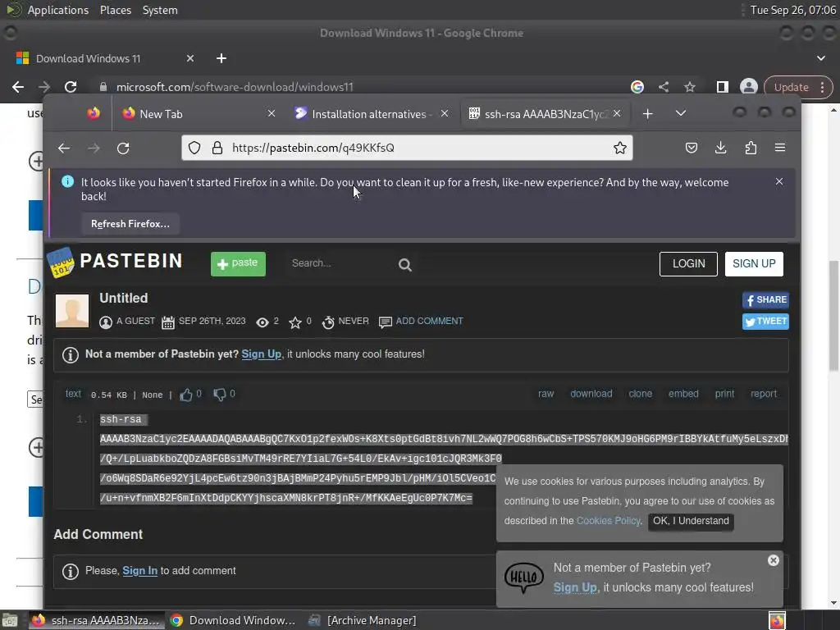Print the paste
840x630 pixels.
pyautogui.click(x=724, y=394)
